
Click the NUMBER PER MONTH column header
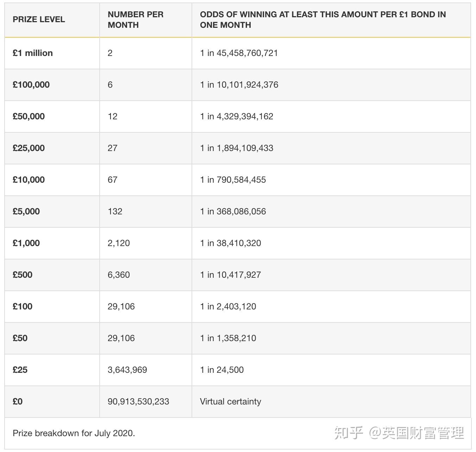click(x=135, y=19)
